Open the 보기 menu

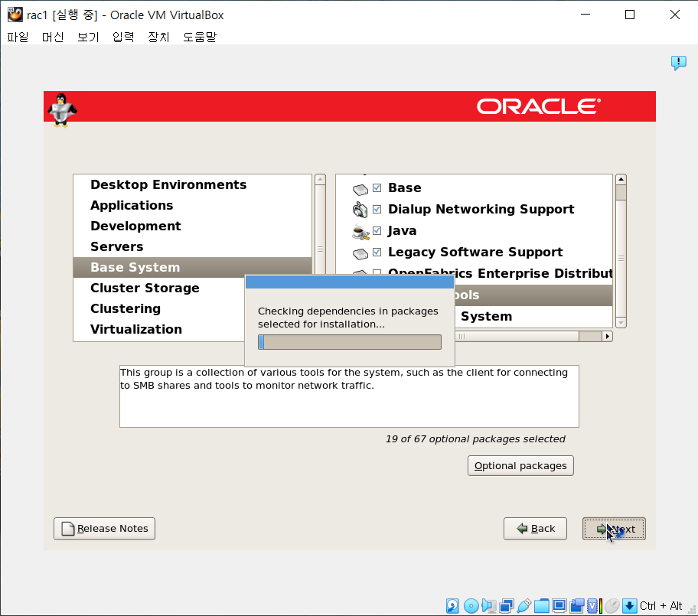pos(88,37)
